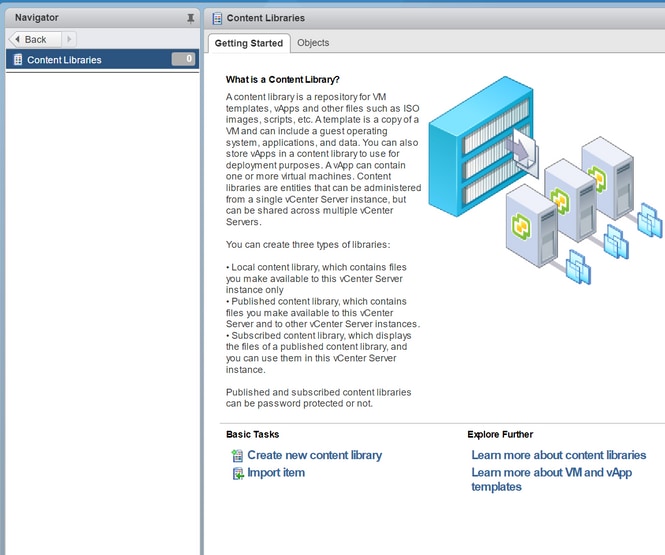
Task: Click Create new content library link
Action: tap(314, 455)
